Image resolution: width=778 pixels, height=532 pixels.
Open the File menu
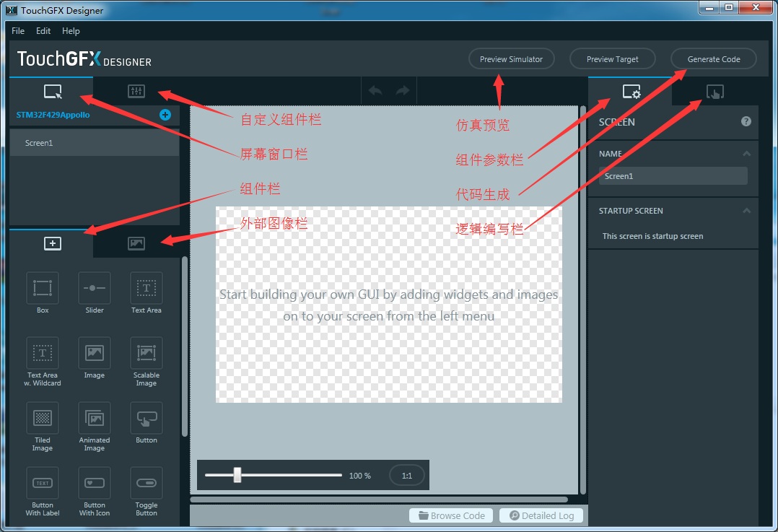pyautogui.click(x=18, y=31)
